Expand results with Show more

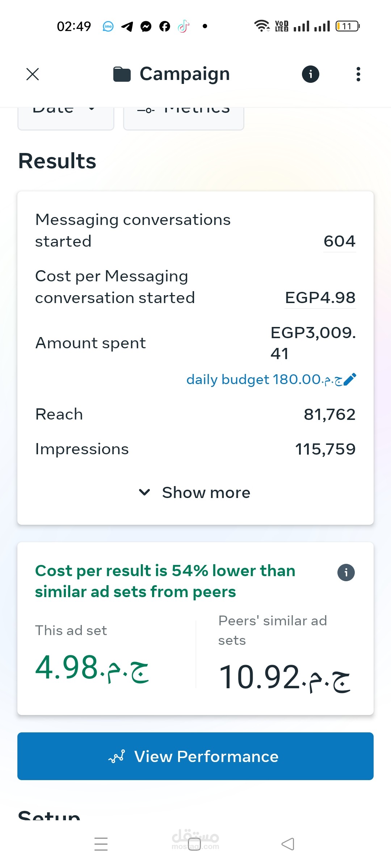tap(195, 493)
